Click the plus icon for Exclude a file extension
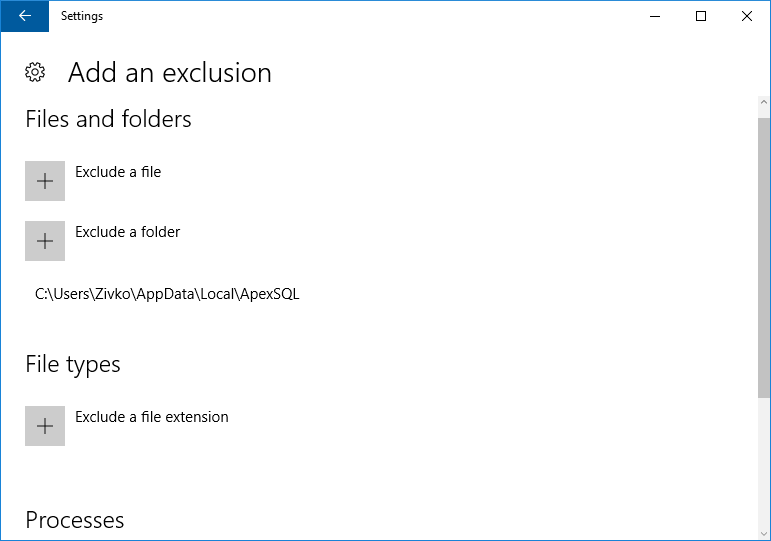771x541 pixels. 45,426
